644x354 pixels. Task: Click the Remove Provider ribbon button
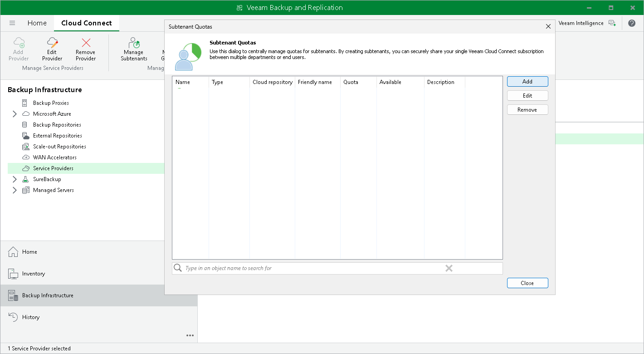(x=86, y=49)
